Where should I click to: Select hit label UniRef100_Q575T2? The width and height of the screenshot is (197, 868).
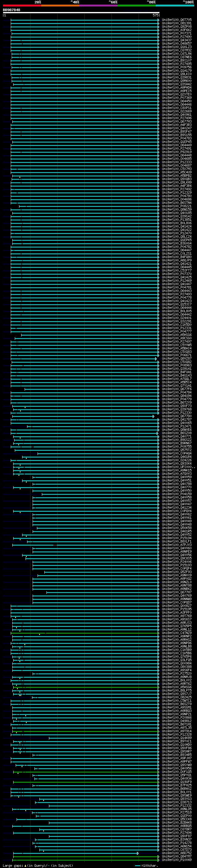[177, 450]
